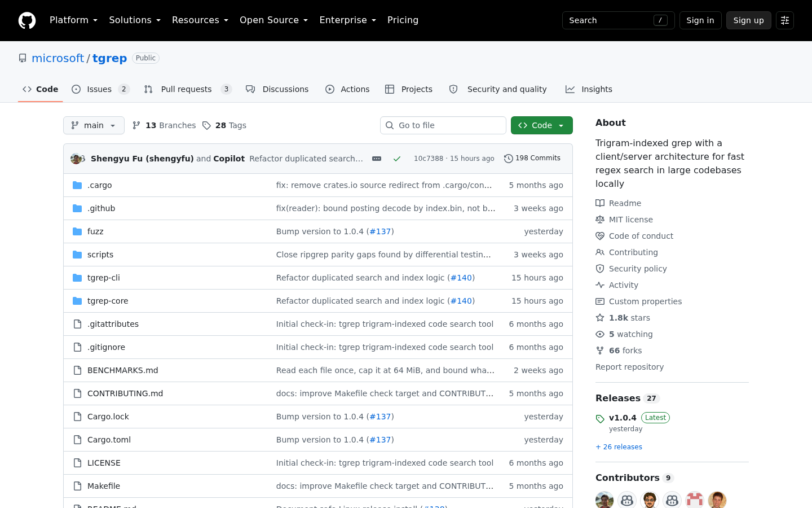Click the .cargo folder icon
The image size is (812, 508).
click(77, 185)
